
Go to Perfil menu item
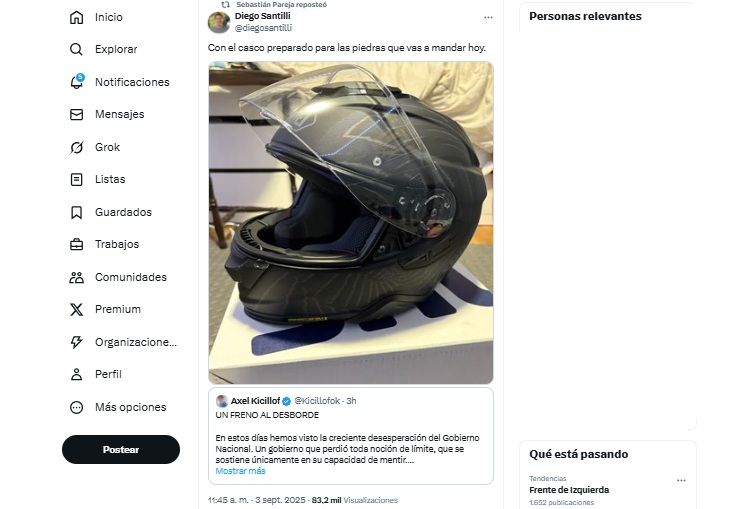pos(108,374)
